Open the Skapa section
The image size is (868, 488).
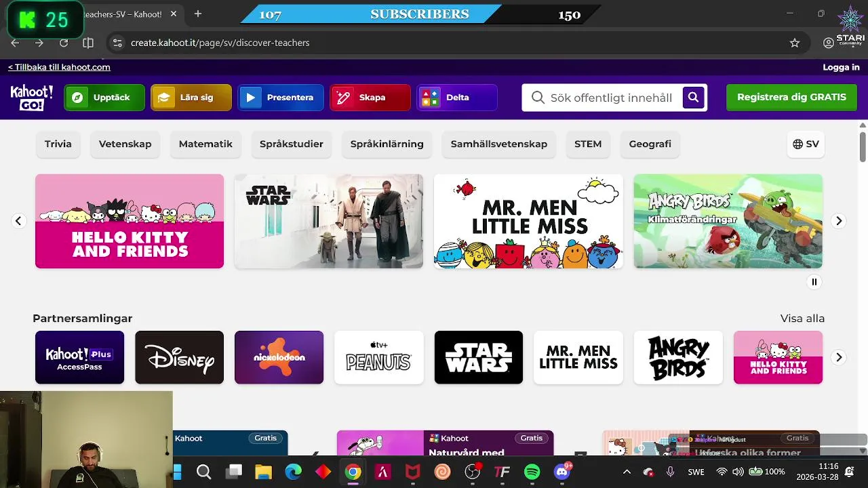tap(370, 98)
